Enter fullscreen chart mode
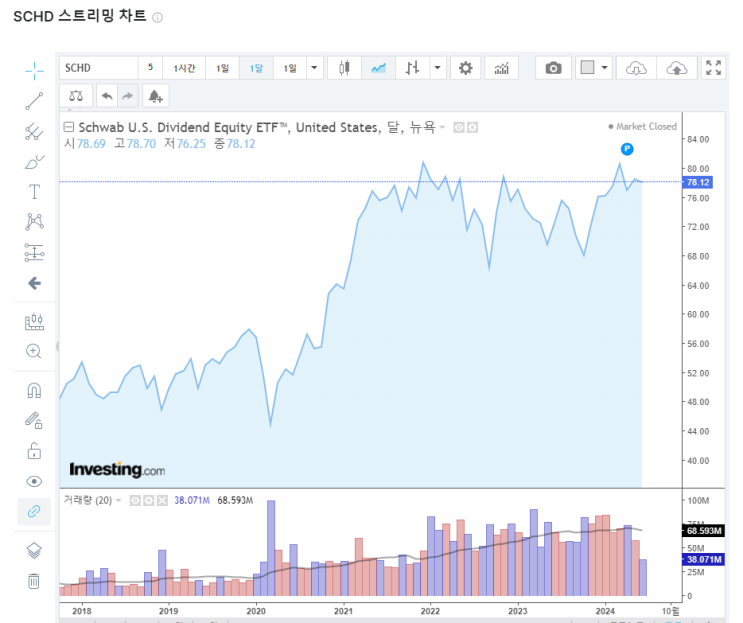743x623 pixels. tap(713, 68)
